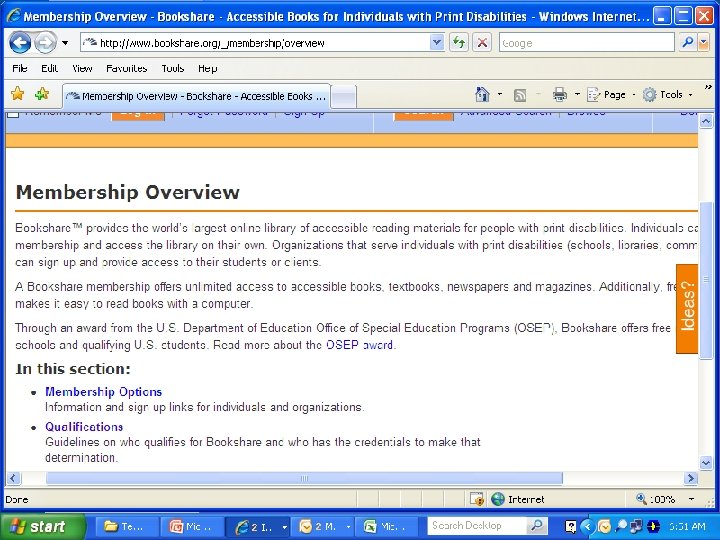Click the Internet zone globe icon

coord(498,499)
